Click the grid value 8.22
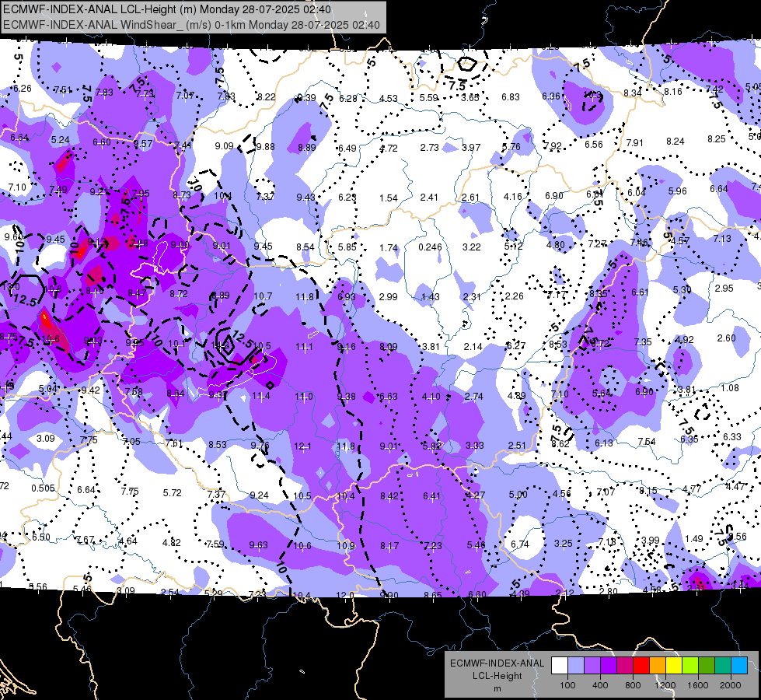Viewport: 761px width, 700px height. (x=266, y=96)
